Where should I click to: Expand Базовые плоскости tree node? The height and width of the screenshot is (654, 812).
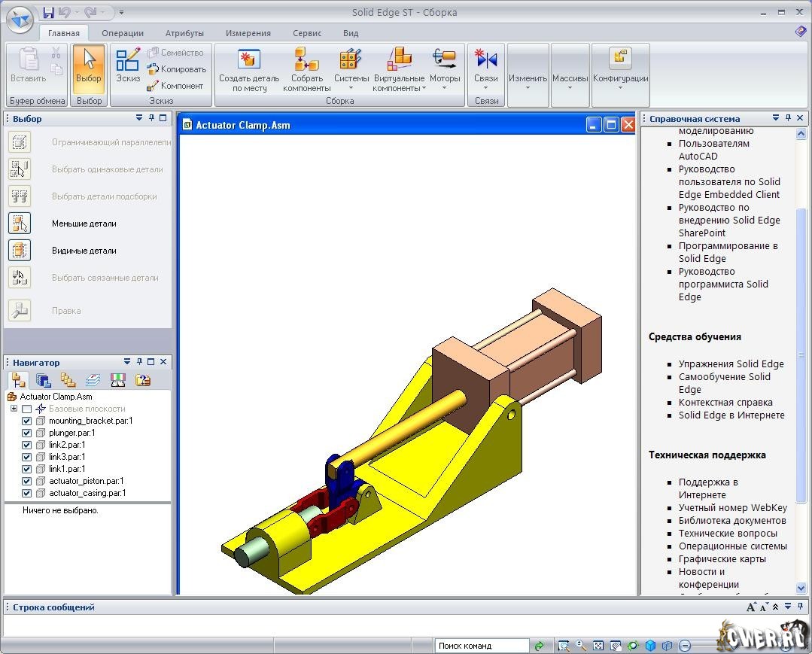tap(14, 409)
